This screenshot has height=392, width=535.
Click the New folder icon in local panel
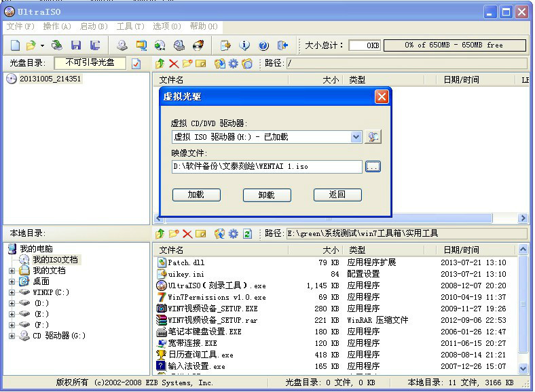(174, 233)
